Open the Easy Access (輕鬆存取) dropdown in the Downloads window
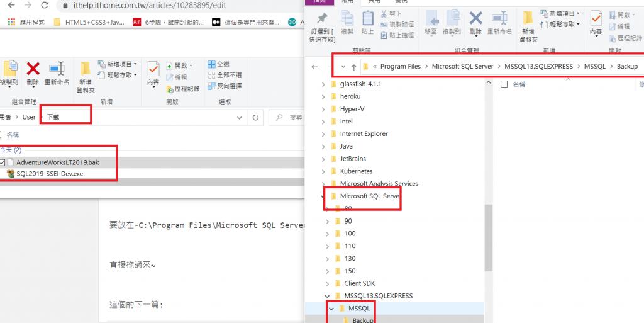 point(117,75)
